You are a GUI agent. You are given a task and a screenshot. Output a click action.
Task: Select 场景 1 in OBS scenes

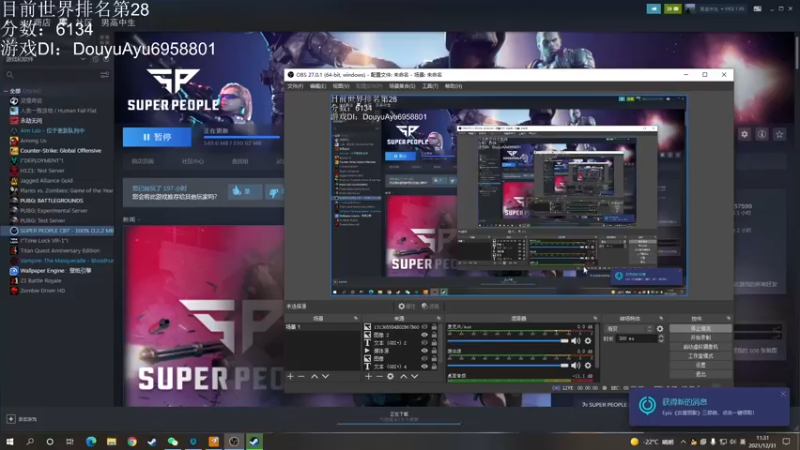click(x=322, y=327)
